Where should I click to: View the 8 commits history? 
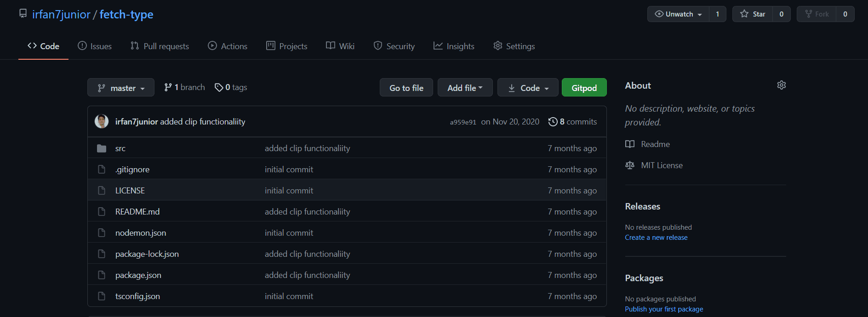tap(573, 122)
